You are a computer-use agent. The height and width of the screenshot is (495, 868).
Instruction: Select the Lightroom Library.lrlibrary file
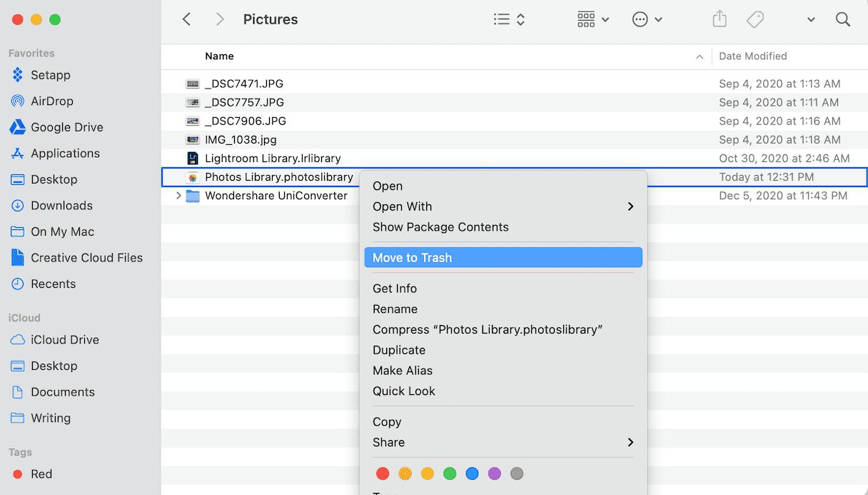click(273, 159)
